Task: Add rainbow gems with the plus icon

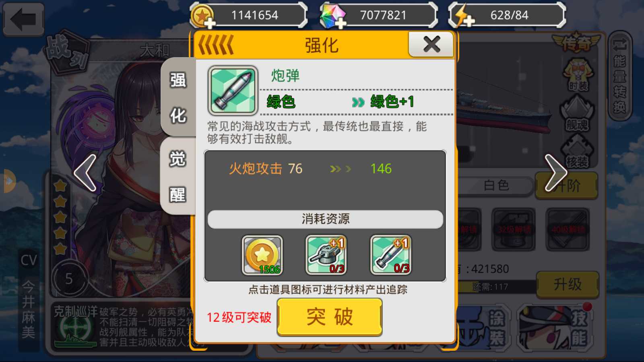Action: pos(340,24)
